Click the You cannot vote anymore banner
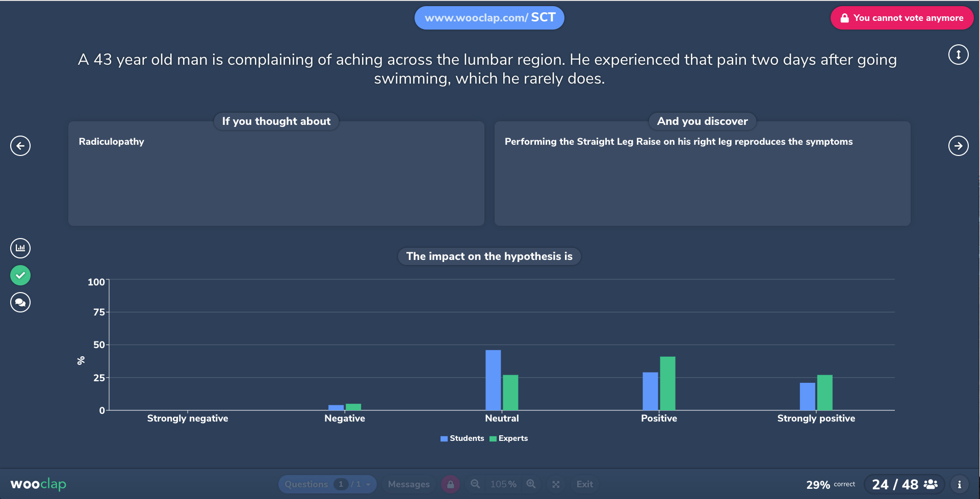Image resolution: width=980 pixels, height=499 pixels. pyautogui.click(x=901, y=17)
